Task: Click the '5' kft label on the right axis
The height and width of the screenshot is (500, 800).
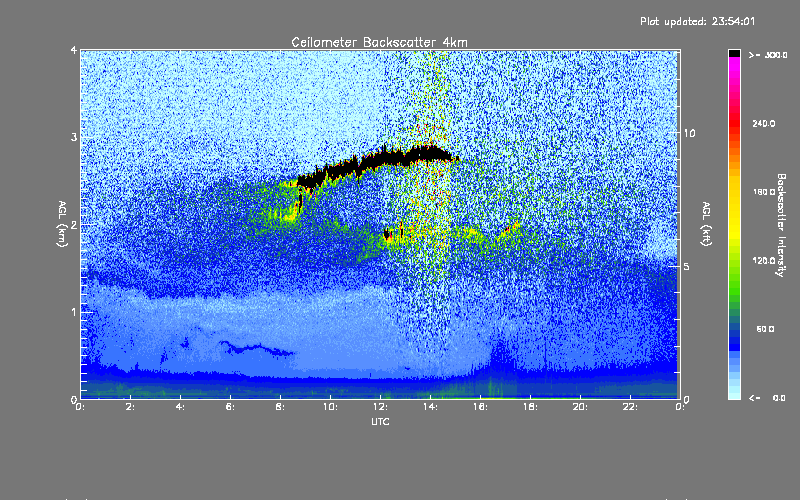Action: click(x=687, y=266)
